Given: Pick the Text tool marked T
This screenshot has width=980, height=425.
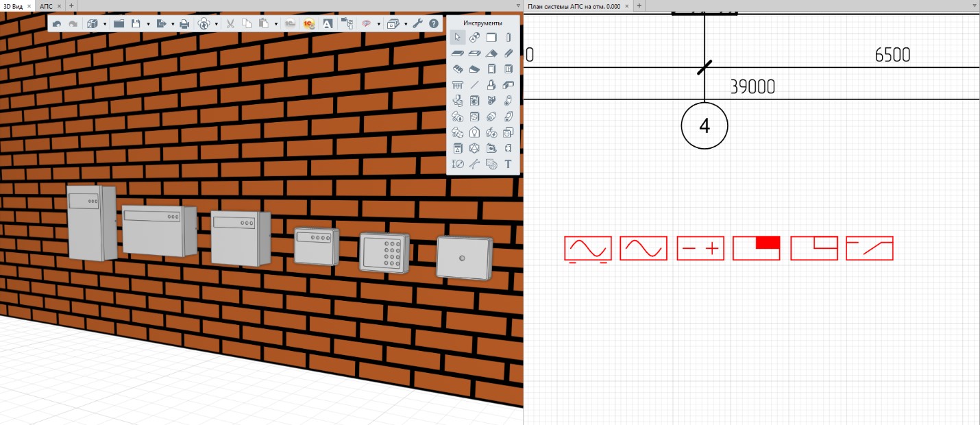Looking at the screenshot, I should point(509,164).
